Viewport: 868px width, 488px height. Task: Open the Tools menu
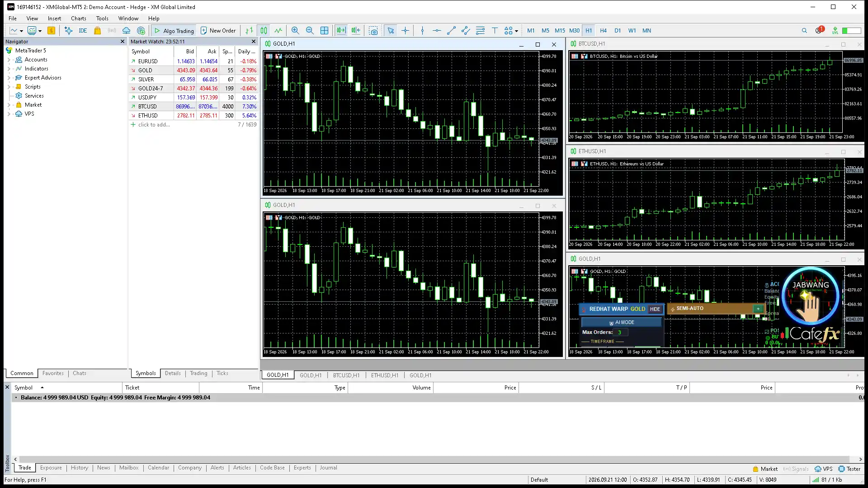pyautogui.click(x=102, y=19)
